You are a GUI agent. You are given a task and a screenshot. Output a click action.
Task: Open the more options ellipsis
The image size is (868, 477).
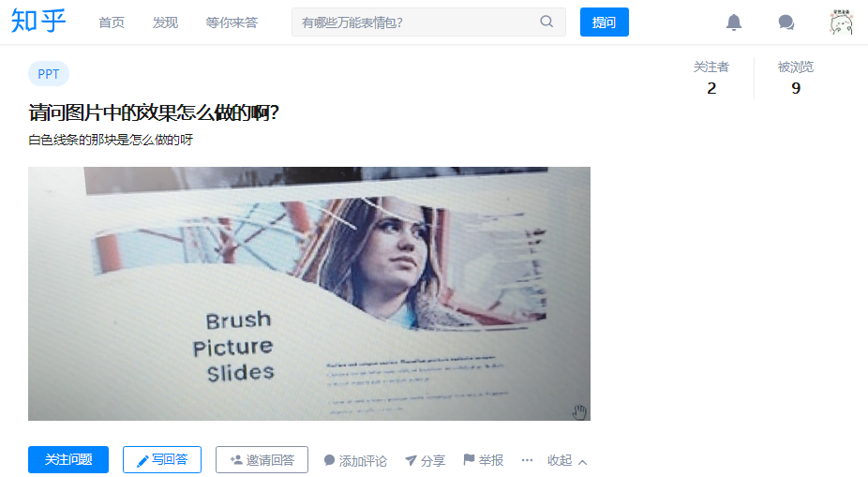pyautogui.click(x=527, y=460)
